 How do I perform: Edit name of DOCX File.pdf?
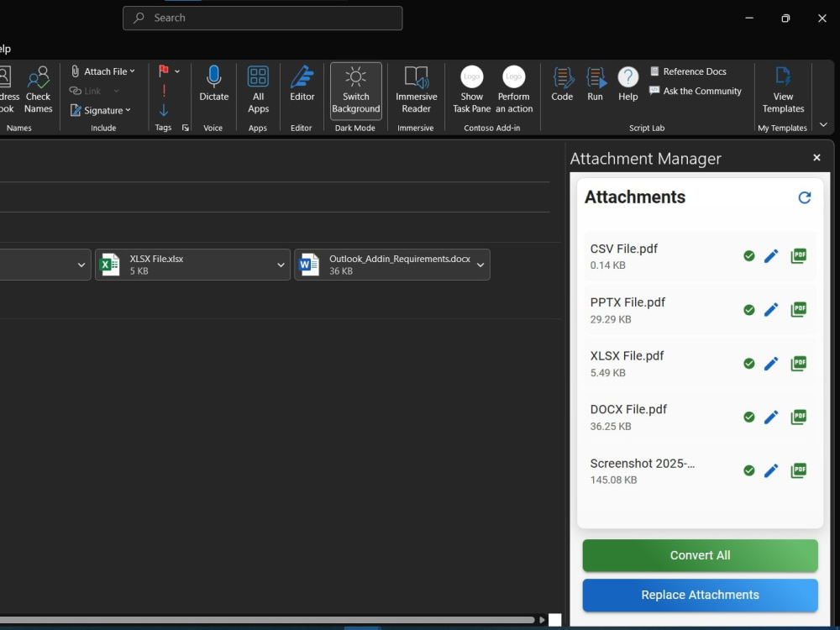771,417
